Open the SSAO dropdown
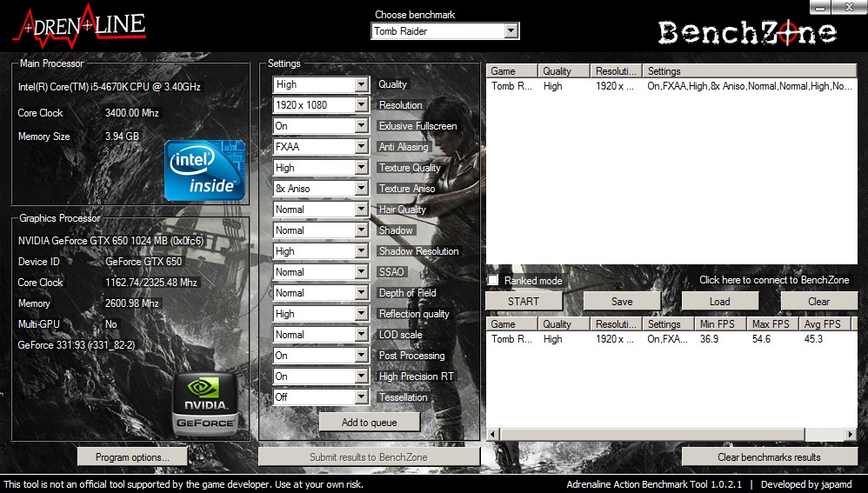This screenshot has height=493, width=868. [x=321, y=272]
